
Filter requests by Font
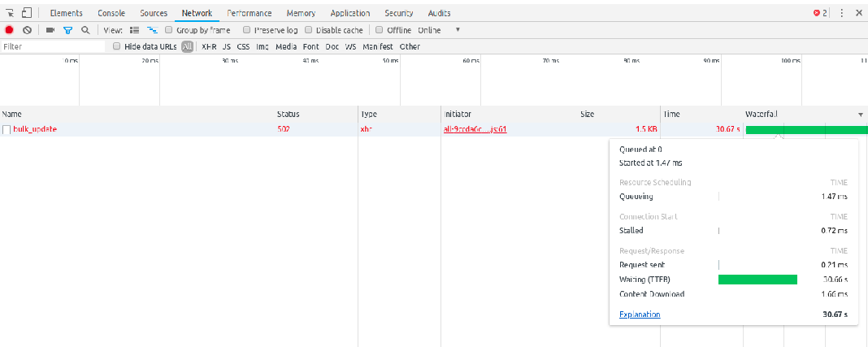click(x=310, y=46)
